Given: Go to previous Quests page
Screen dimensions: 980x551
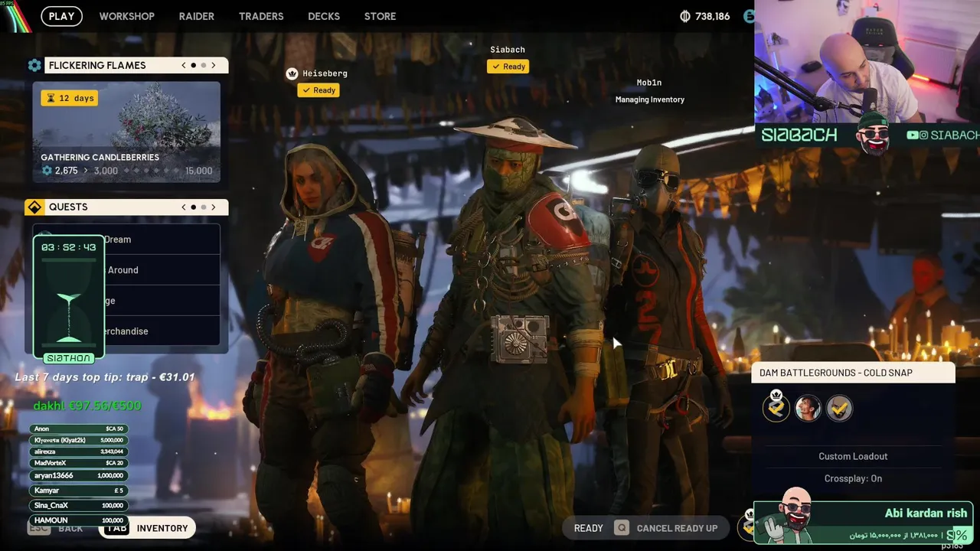Looking at the screenshot, I should point(184,207).
